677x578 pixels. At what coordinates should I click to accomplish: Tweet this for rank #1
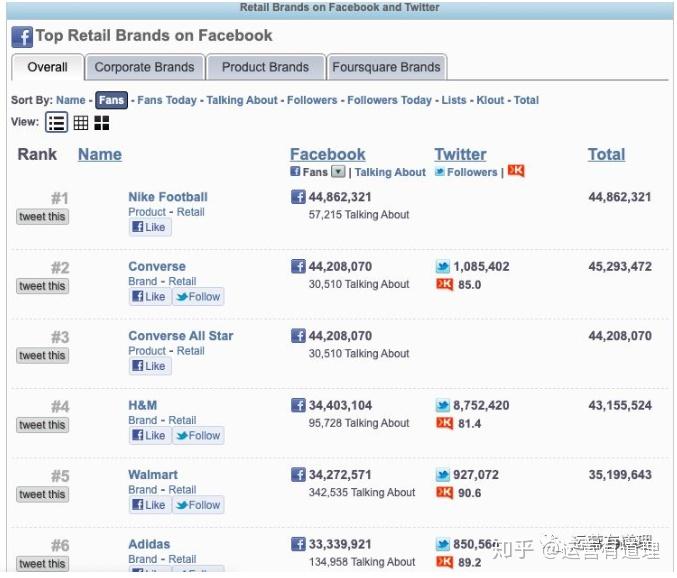tap(42, 217)
